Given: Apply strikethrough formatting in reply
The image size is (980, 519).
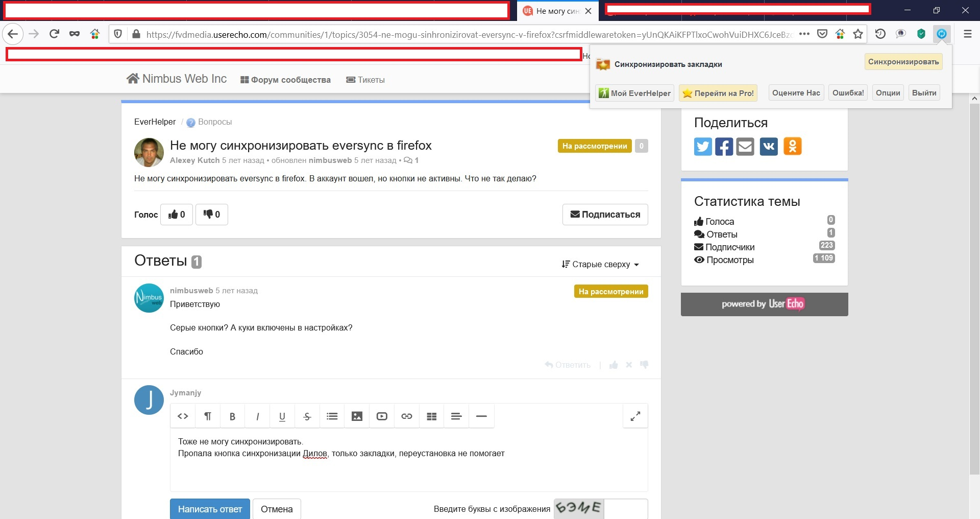Looking at the screenshot, I should tap(307, 416).
